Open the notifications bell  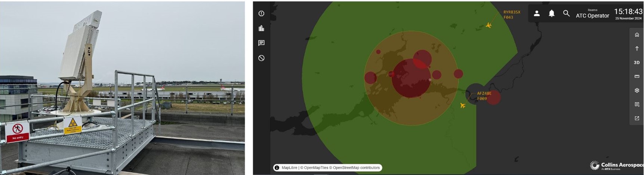551,13
